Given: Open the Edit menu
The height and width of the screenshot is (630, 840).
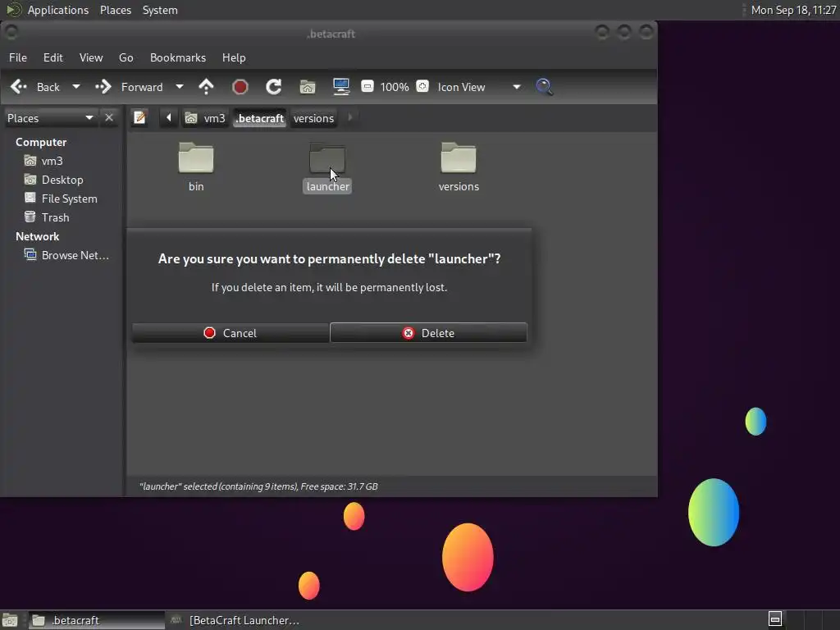Looking at the screenshot, I should pyautogui.click(x=53, y=57).
